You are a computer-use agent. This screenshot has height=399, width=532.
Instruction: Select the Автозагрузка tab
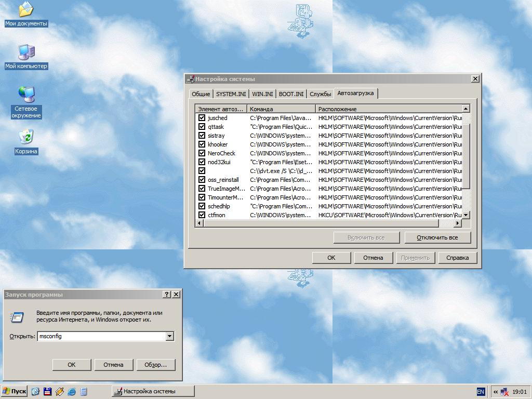tap(355, 93)
